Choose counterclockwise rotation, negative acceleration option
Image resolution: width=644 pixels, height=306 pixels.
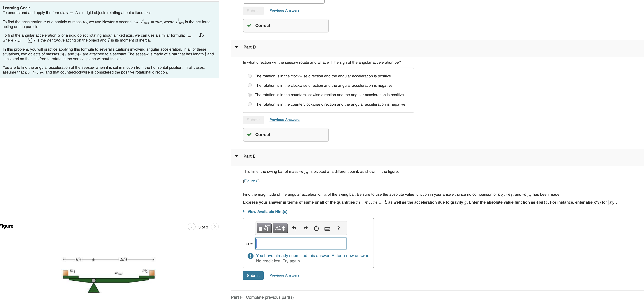tap(250, 104)
